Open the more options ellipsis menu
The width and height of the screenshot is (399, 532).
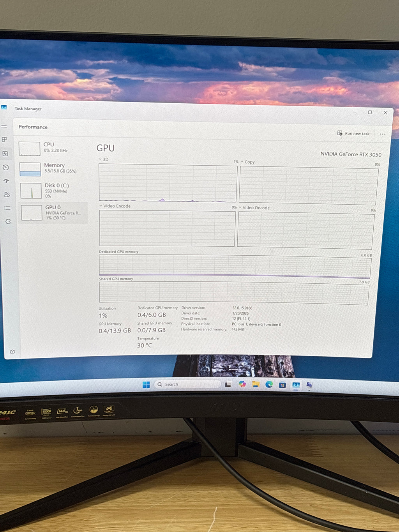point(383,134)
